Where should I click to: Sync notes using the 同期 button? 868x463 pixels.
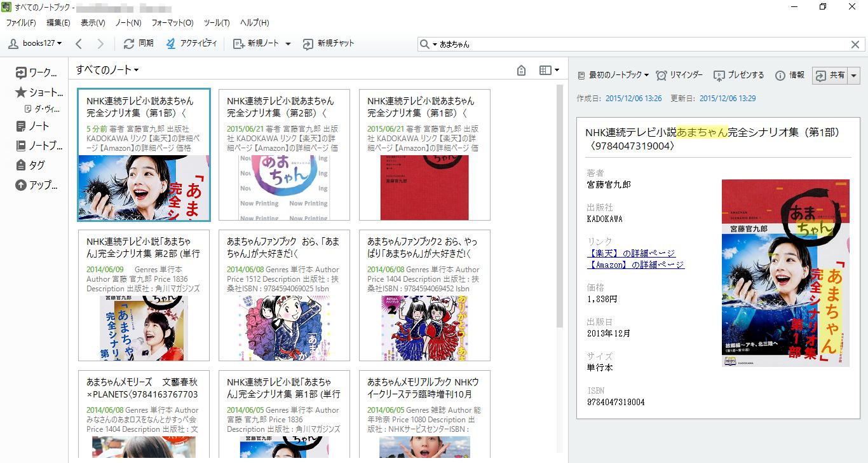coord(139,43)
